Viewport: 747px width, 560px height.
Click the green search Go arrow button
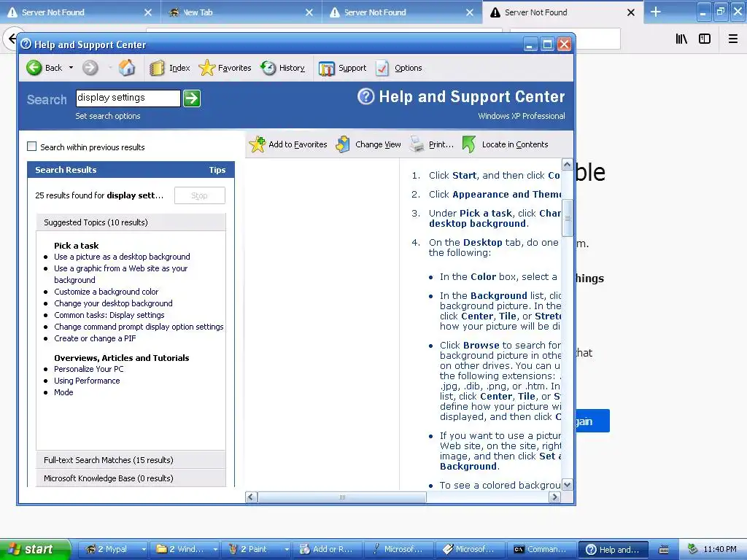192,98
